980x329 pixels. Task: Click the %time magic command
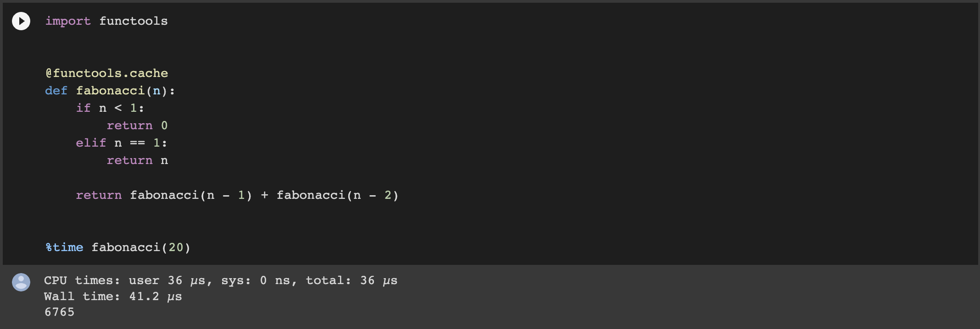64,247
